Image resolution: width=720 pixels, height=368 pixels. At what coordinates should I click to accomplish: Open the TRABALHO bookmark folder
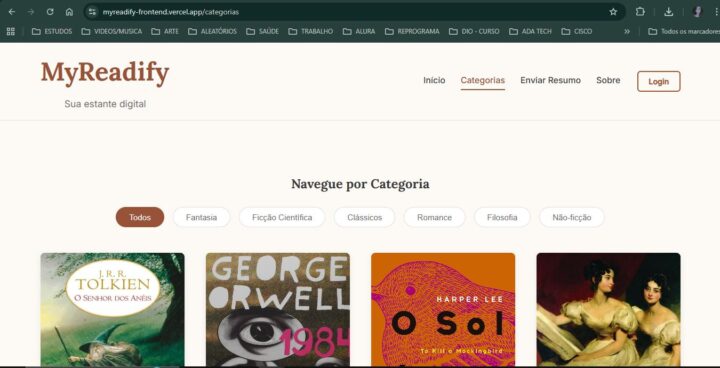pyautogui.click(x=310, y=31)
